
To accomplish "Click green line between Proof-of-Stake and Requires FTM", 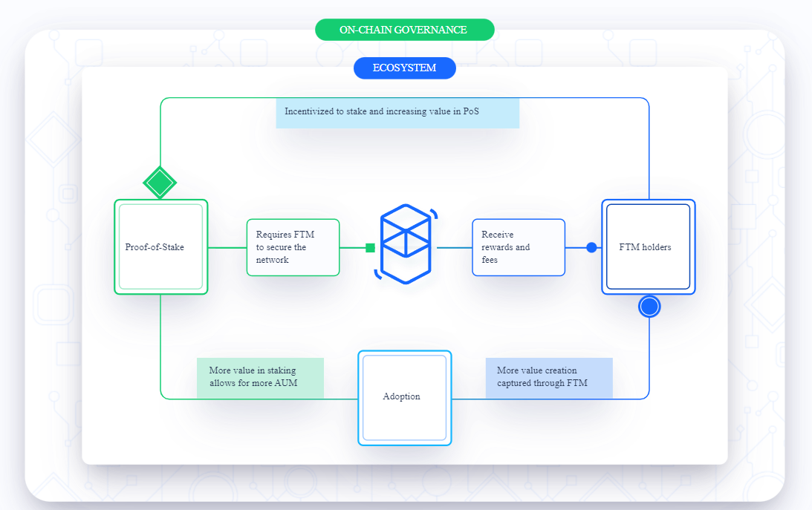I will point(227,247).
